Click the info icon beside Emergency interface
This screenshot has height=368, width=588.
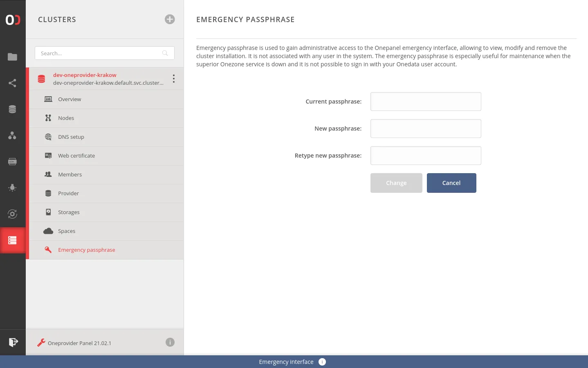point(322,361)
